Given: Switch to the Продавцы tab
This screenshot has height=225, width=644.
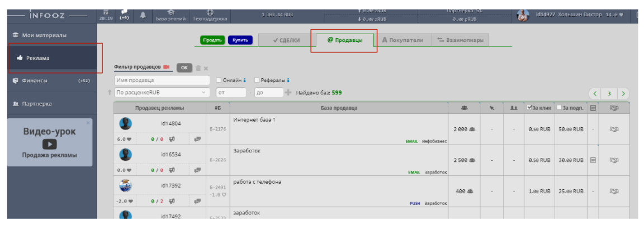Looking at the screenshot, I should tap(345, 40).
